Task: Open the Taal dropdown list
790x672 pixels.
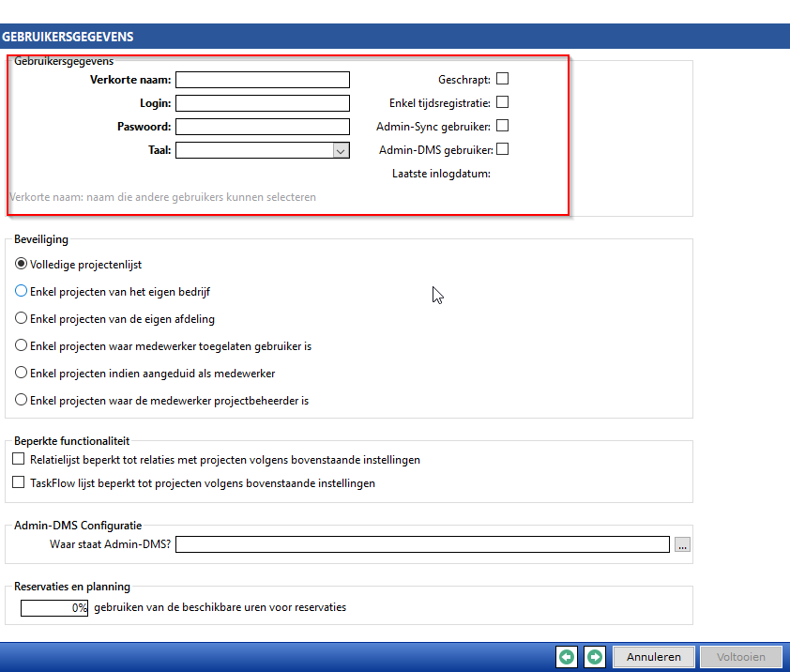Action: pos(341,150)
